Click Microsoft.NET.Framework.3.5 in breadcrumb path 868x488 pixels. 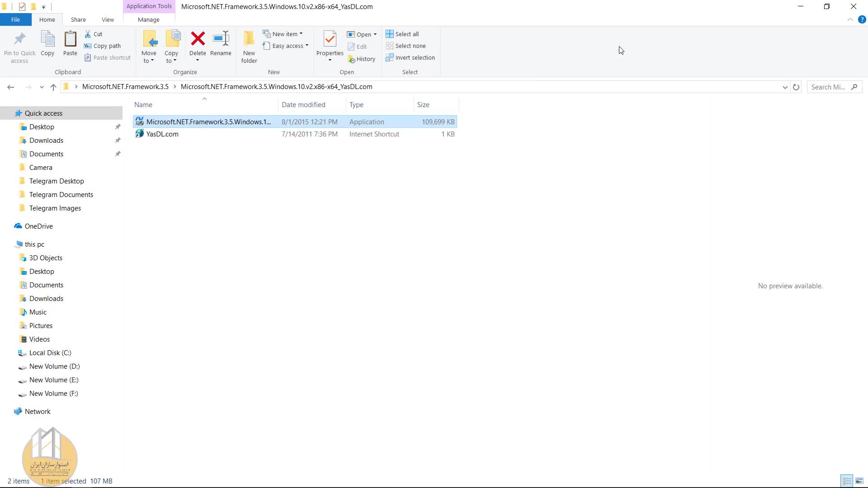(x=125, y=87)
